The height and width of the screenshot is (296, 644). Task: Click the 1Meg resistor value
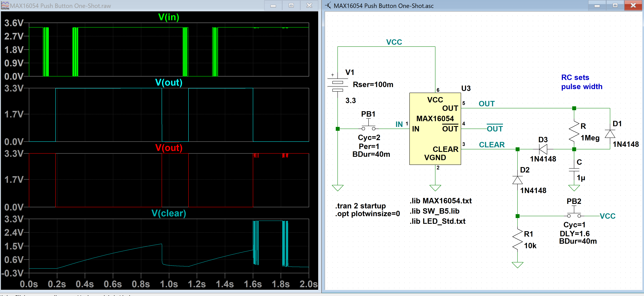[x=590, y=138]
